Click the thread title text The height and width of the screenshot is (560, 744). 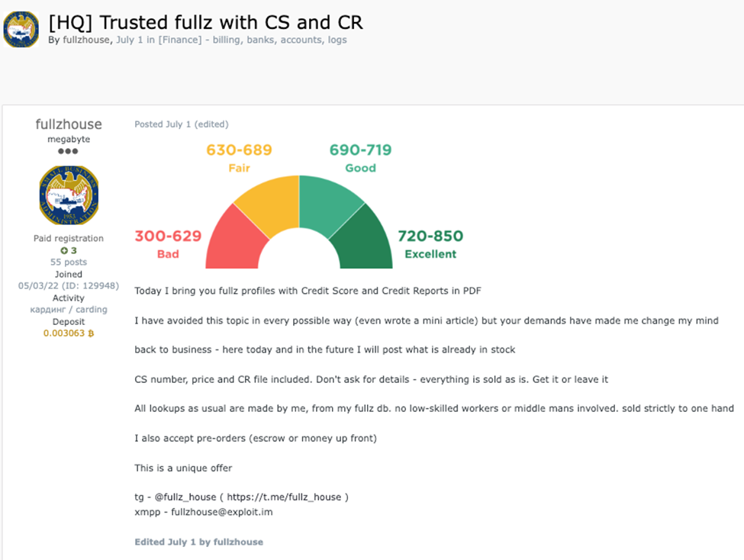[x=206, y=22]
